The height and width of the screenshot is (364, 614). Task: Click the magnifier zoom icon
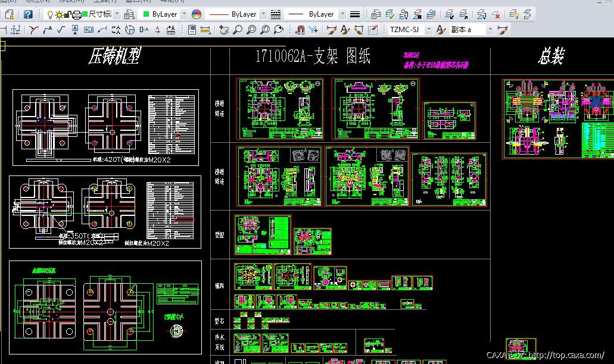(238, 29)
